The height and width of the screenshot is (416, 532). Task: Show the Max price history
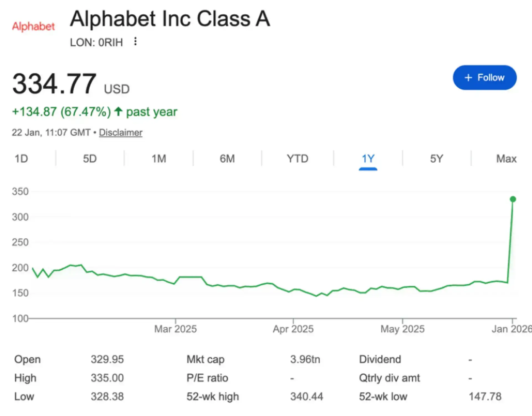coord(506,159)
